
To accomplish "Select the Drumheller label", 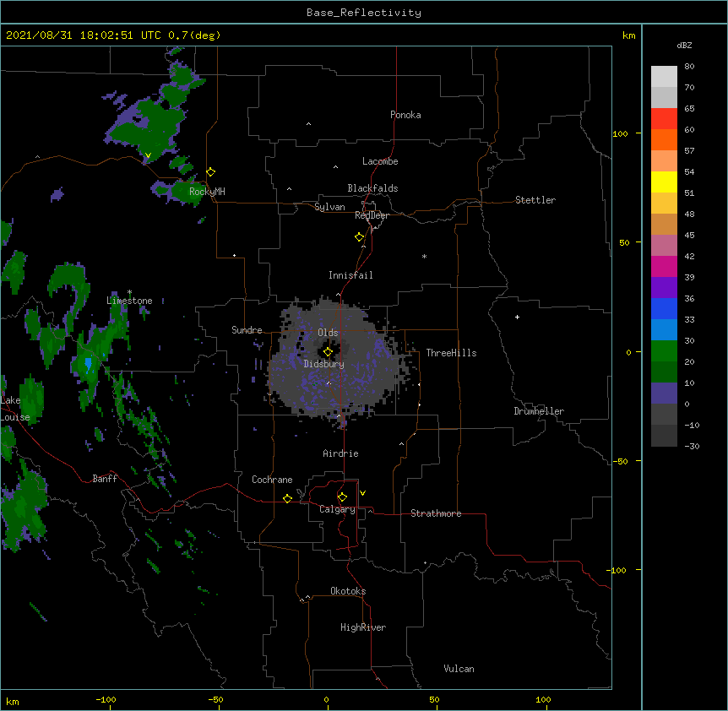I will (x=539, y=411).
